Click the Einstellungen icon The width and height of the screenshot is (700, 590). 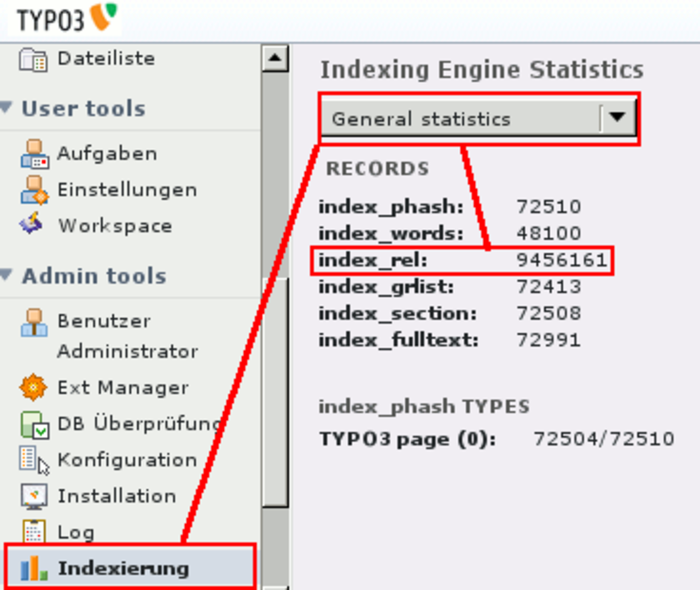(x=34, y=190)
